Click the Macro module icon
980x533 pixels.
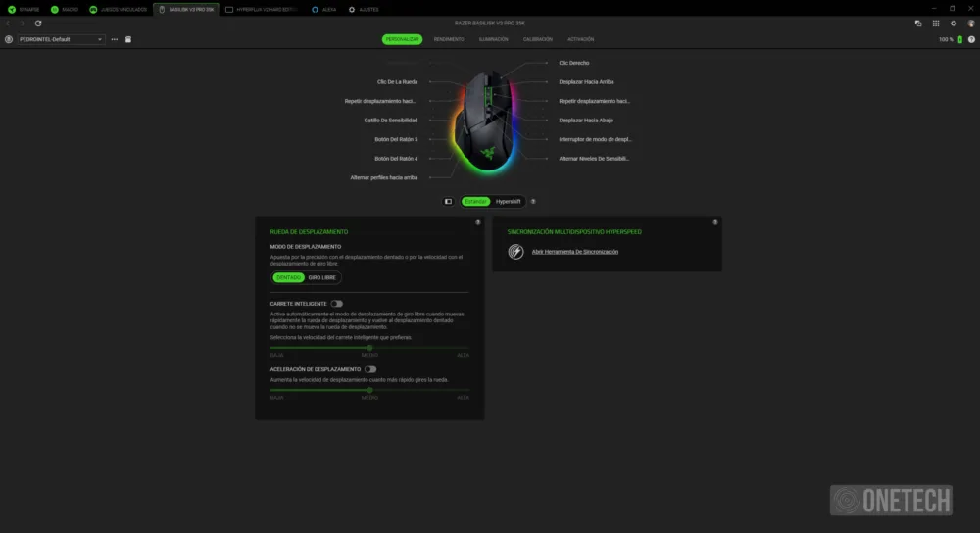tap(54, 10)
